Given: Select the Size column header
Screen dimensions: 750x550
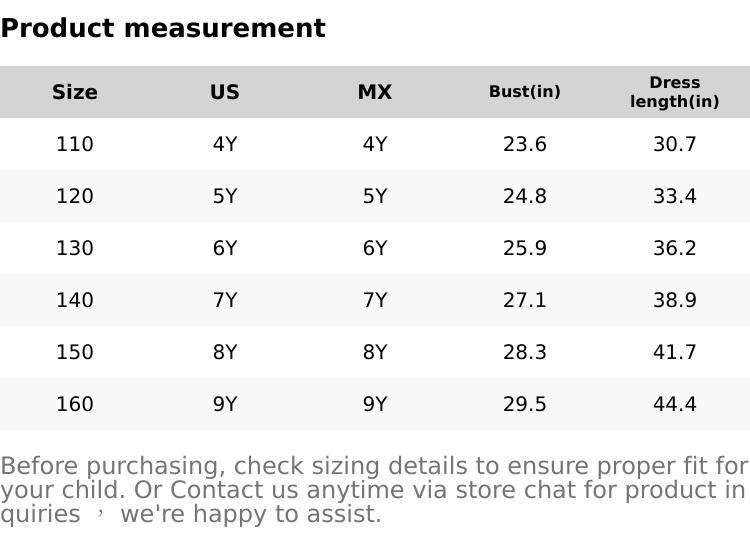Looking at the screenshot, I should click(75, 92).
